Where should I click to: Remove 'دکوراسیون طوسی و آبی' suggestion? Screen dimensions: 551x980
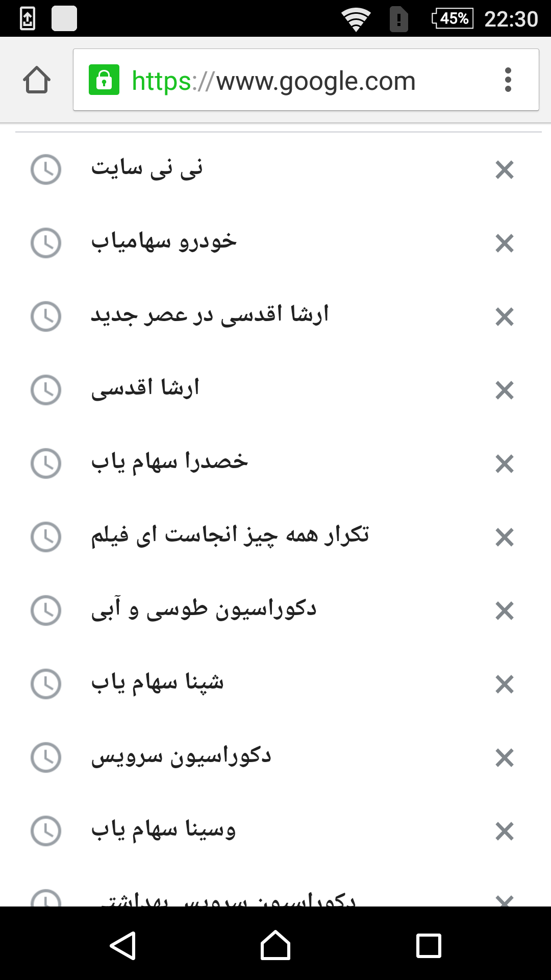click(x=504, y=611)
